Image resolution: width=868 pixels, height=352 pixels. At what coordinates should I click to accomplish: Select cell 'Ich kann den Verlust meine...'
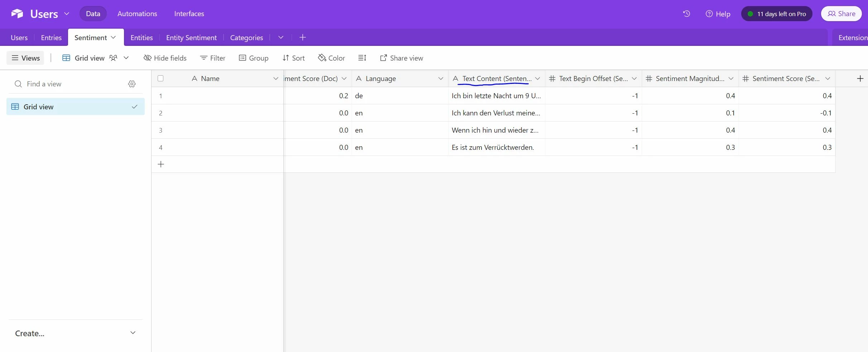497,113
